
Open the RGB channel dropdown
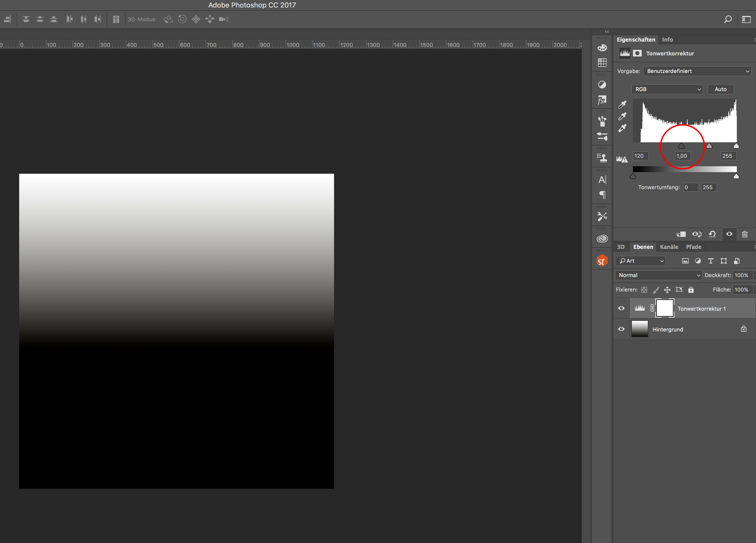tap(667, 89)
